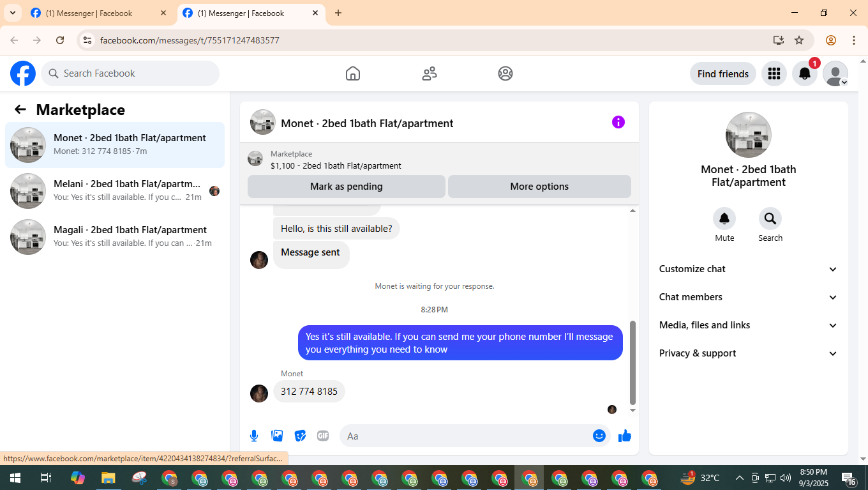The width and height of the screenshot is (868, 490).
Task: Open the Windows notification center icon
Action: [x=849, y=478]
